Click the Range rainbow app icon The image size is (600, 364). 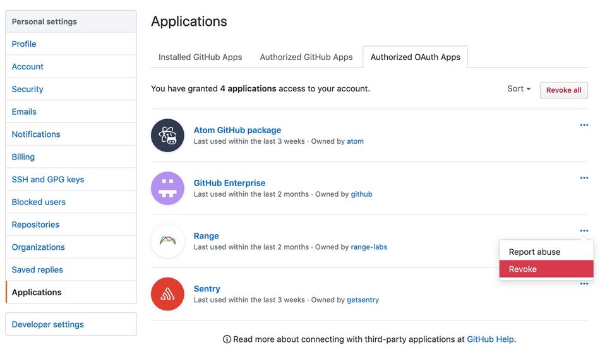[167, 241]
